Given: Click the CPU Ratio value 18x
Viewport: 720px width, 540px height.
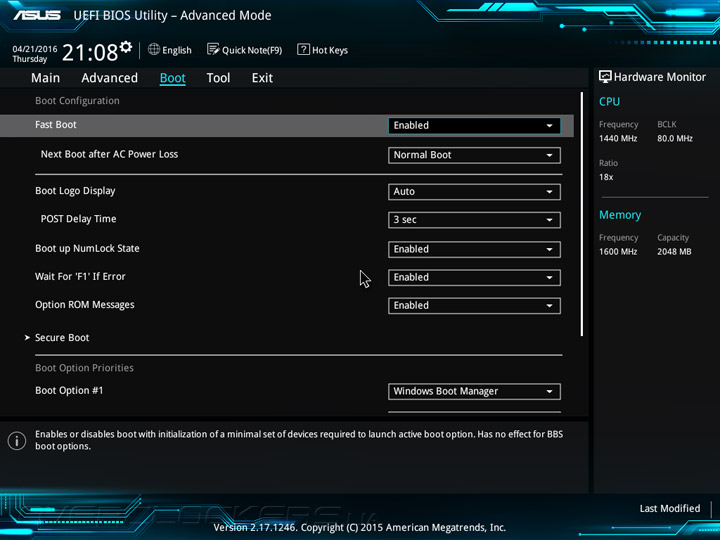Looking at the screenshot, I should tap(606, 177).
